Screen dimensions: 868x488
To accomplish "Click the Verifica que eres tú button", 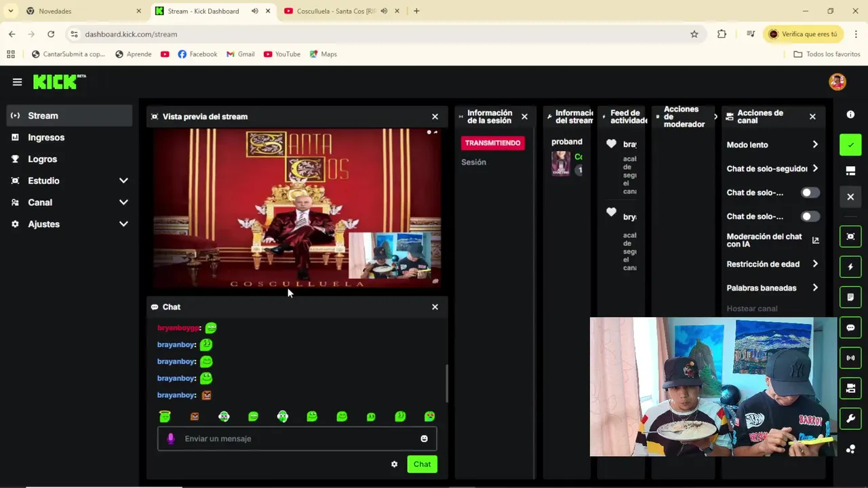I will coord(803,34).
